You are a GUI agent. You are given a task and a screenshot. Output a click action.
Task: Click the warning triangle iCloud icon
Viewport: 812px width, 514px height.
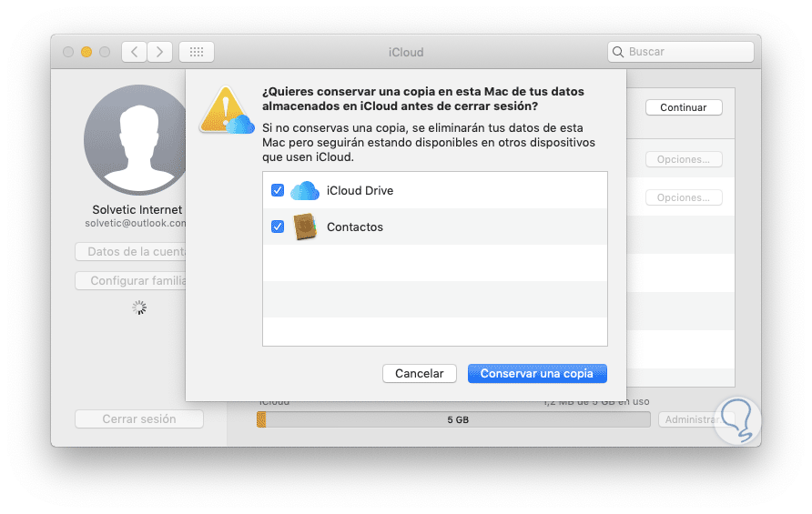(x=227, y=110)
